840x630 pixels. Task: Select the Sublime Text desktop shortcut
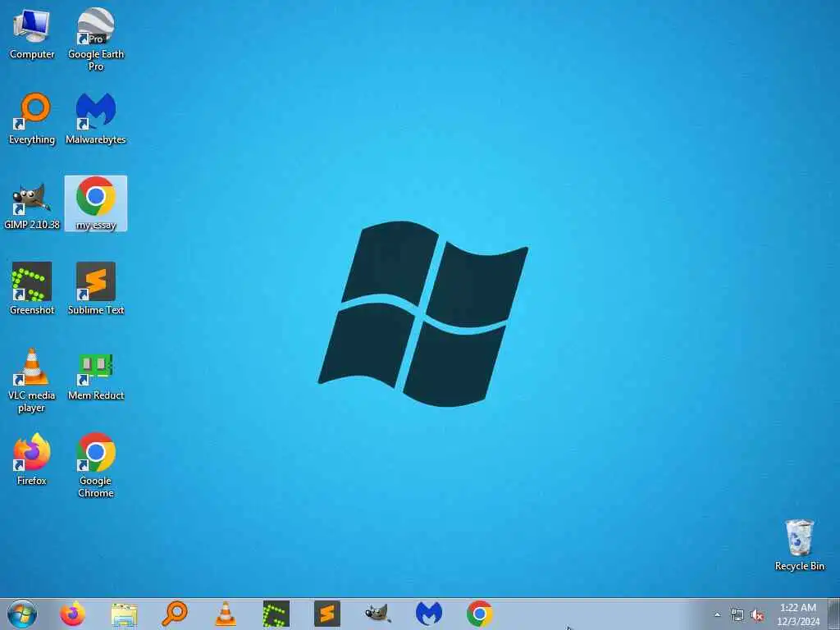96,290
